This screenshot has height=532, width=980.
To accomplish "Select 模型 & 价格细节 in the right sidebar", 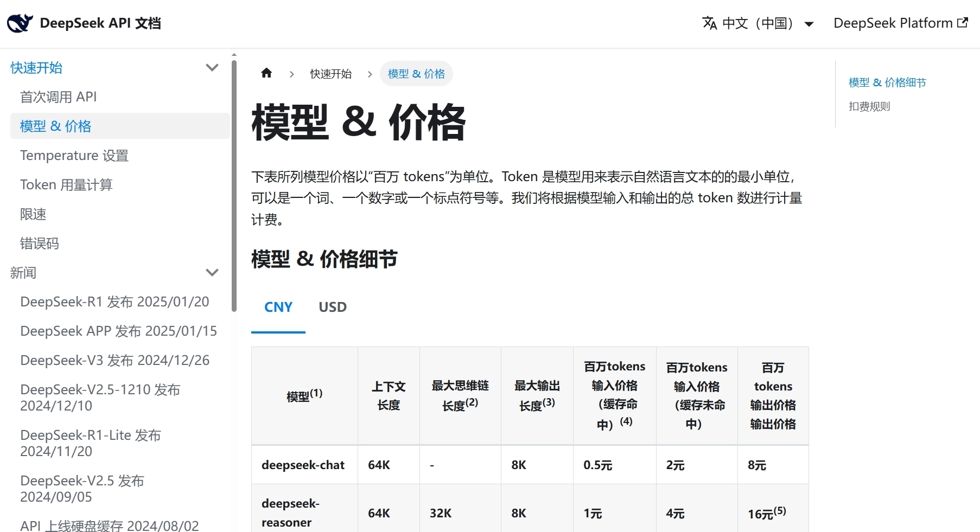I will coord(887,82).
